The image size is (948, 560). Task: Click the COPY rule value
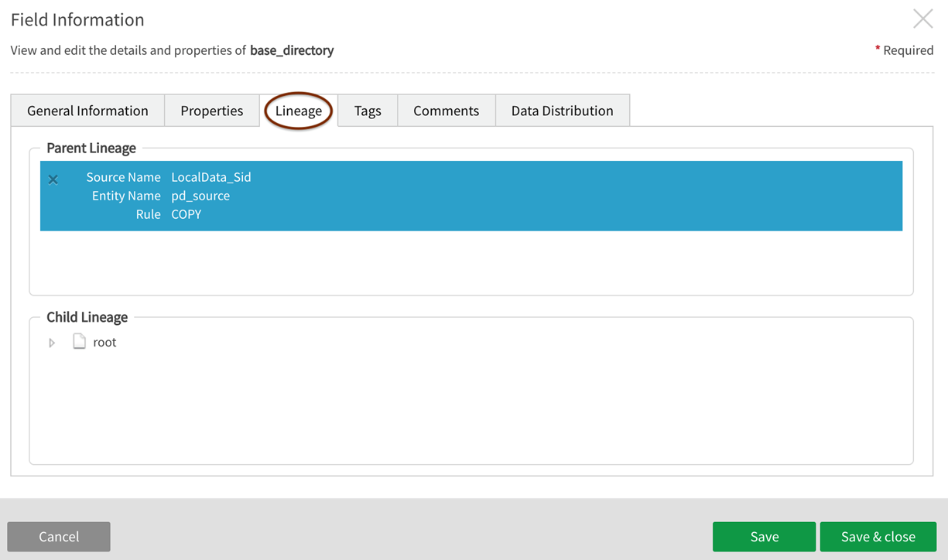pos(186,214)
